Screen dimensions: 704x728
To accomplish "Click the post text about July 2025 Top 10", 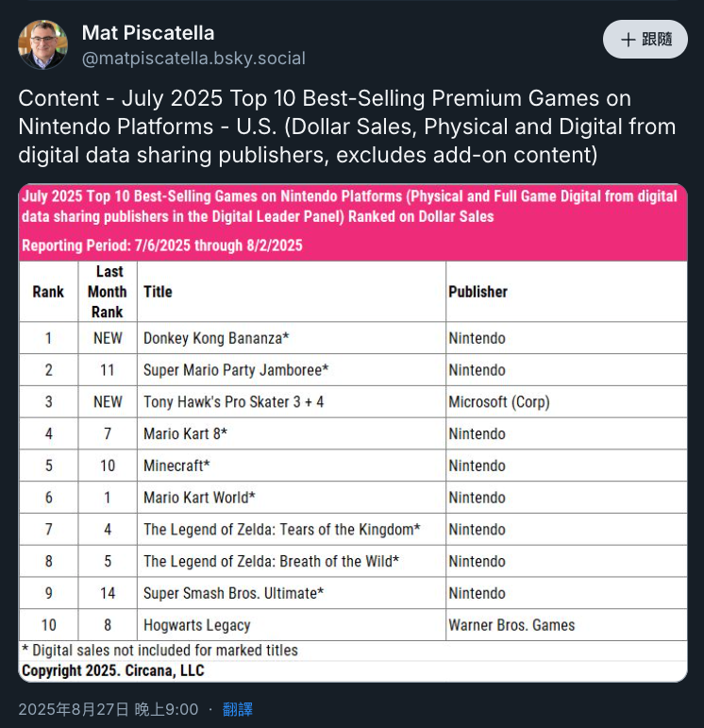I will click(x=347, y=127).
